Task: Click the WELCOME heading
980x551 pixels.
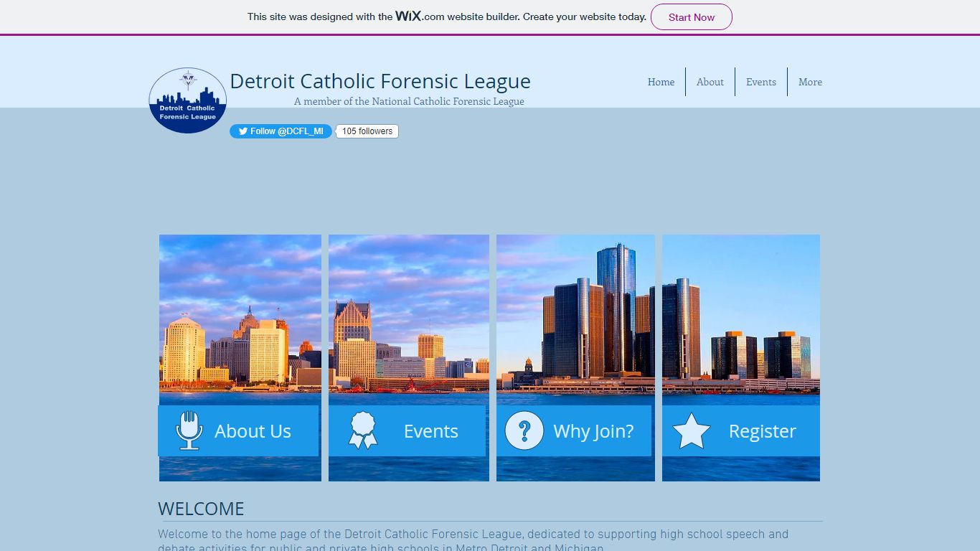Action: tap(201, 509)
